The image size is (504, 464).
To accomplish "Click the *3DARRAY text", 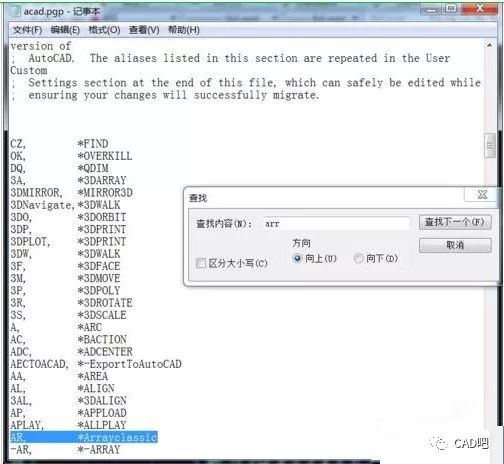I will 102,180.
